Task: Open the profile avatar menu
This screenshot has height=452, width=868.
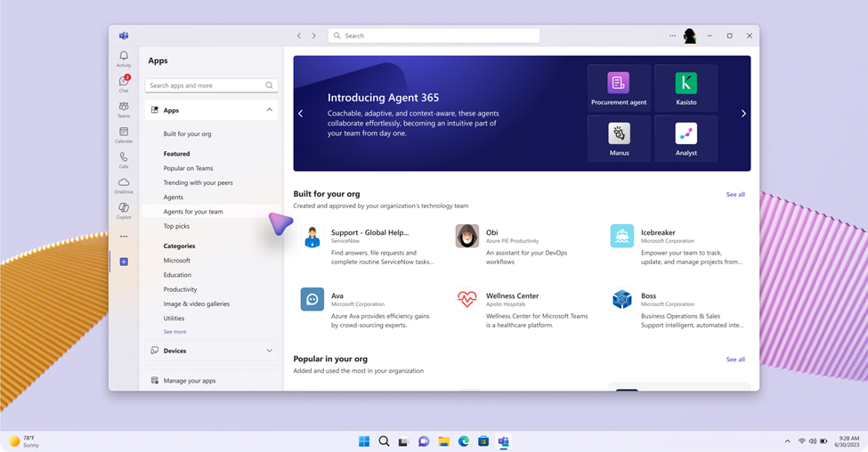Action: 690,36
